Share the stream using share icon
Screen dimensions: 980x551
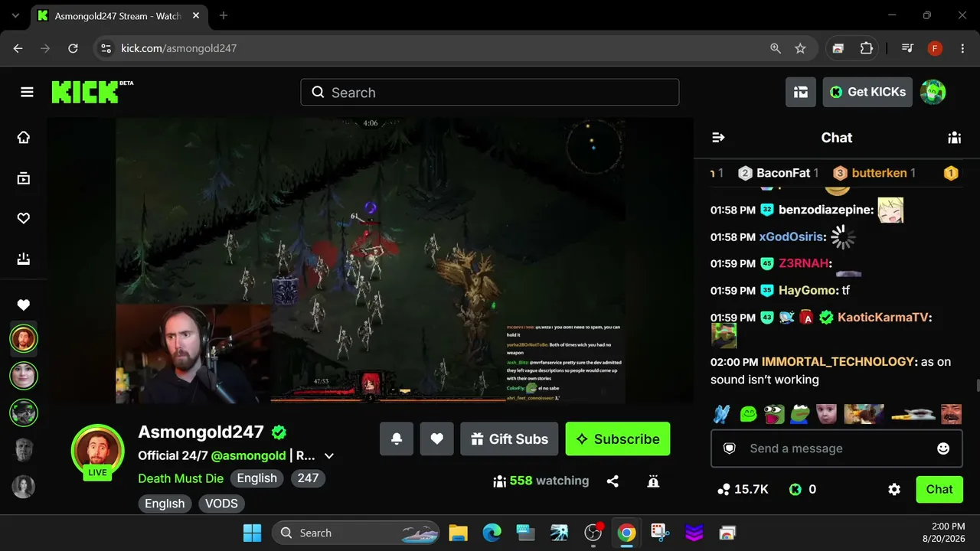[612, 481]
